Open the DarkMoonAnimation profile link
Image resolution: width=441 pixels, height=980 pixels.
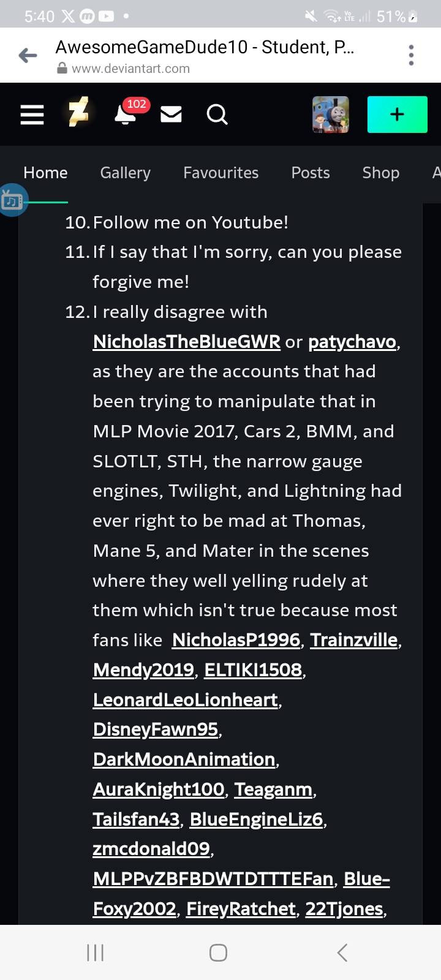coord(184,759)
